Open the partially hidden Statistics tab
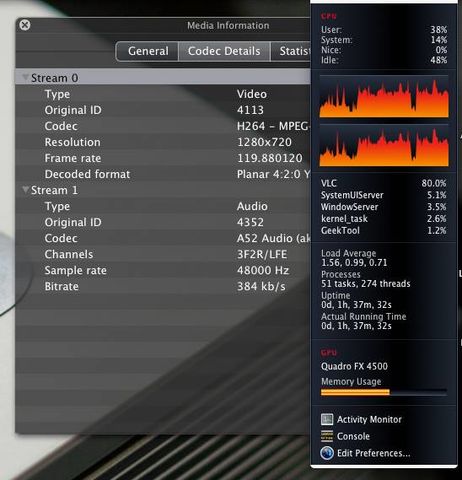The image size is (462, 480). pyautogui.click(x=291, y=51)
